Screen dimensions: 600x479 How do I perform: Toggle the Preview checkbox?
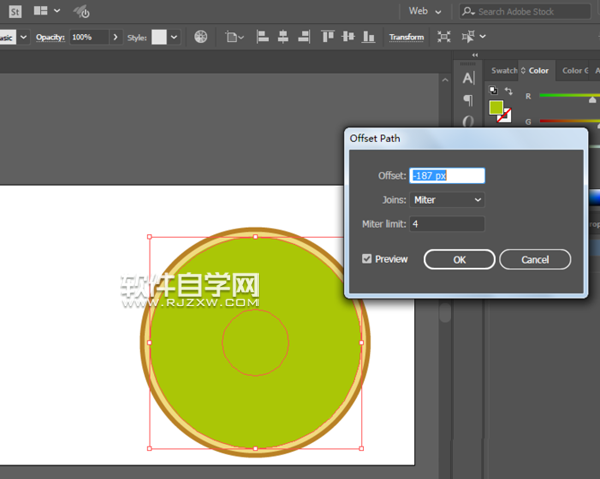[368, 259]
